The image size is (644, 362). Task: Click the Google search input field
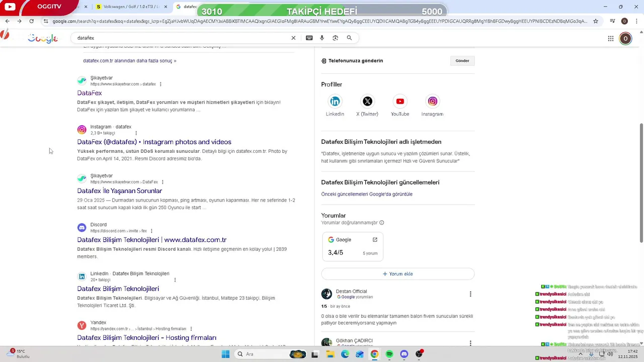click(x=181, y=38)
